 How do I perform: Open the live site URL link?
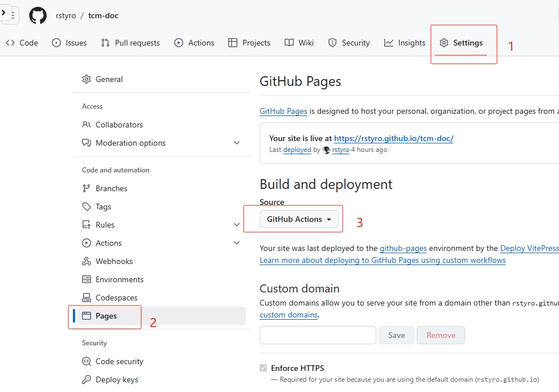point(393,138)
